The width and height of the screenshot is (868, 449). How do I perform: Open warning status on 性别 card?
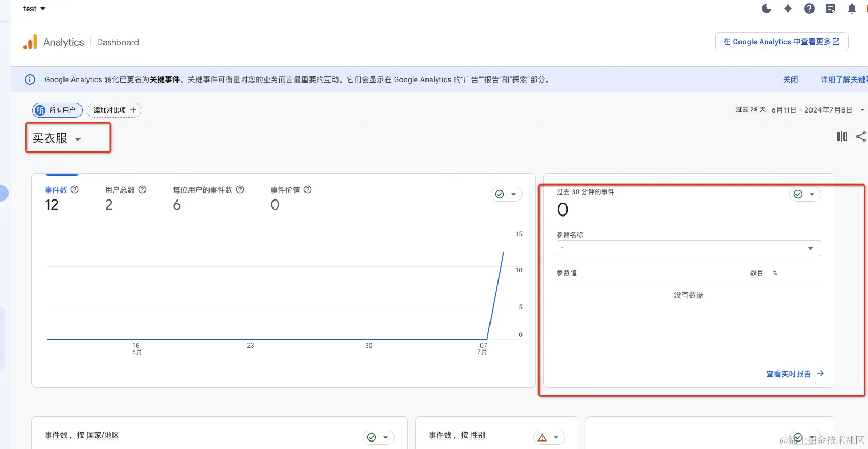pos(549,437)
